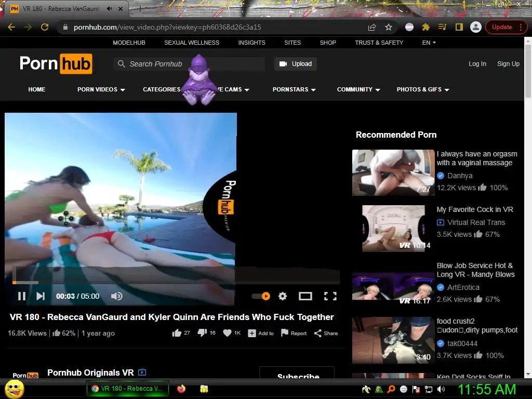The height and width of the screenshot is (399, 532).
Task: Open the HOME menu item
Action: pos(37,89)
